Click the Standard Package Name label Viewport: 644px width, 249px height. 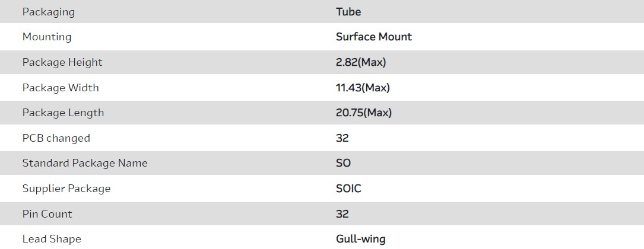(x=85, y=163)
